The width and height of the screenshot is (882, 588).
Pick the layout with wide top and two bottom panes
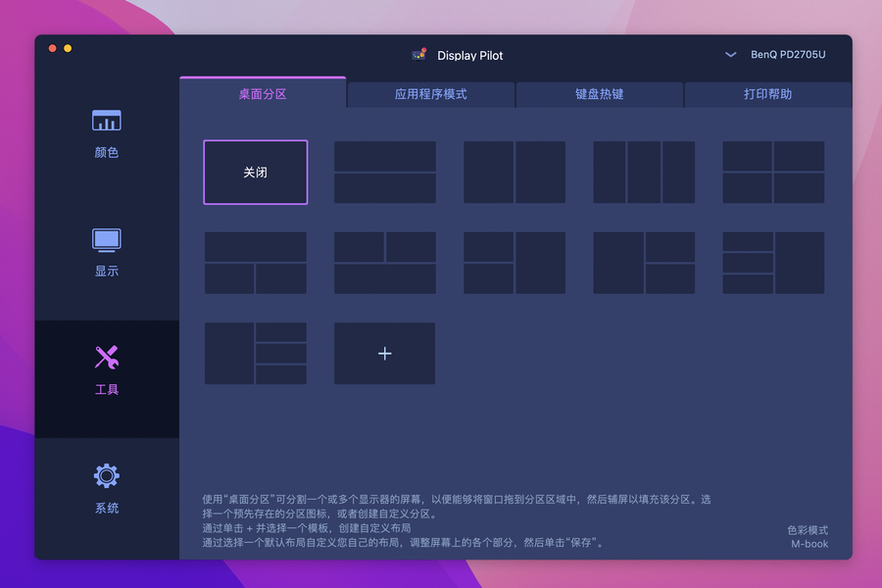256,263
